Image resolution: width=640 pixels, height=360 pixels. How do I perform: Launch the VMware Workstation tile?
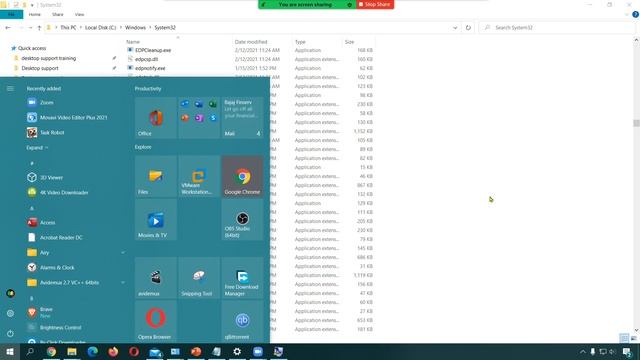(x=199, y=176)
